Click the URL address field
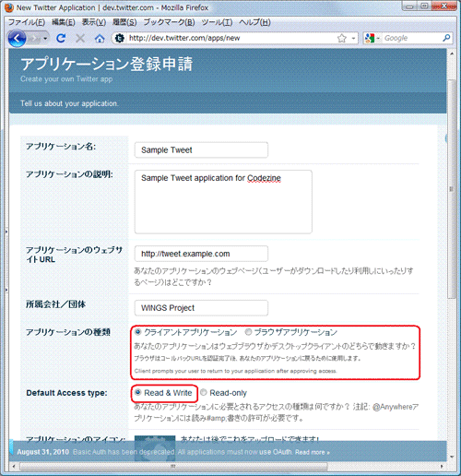Viewport: 461px width, 476px height. pos(230,38)
